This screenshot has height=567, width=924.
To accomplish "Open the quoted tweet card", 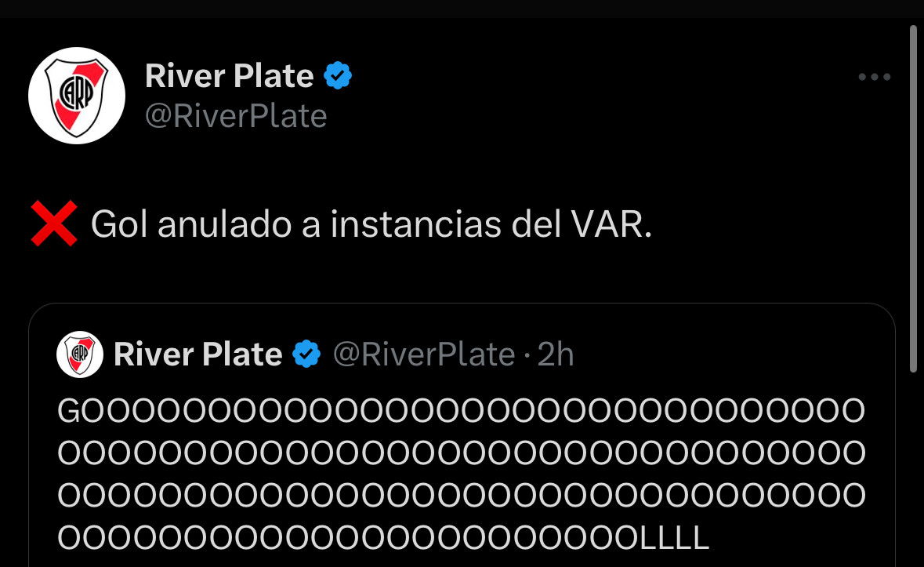I will pyautogui.click(x=462, y=436).
